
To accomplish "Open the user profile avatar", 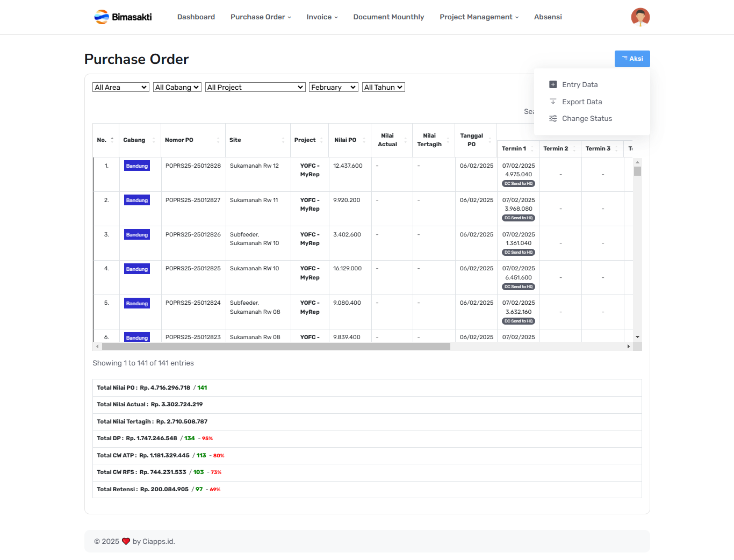I will [640, 17].
